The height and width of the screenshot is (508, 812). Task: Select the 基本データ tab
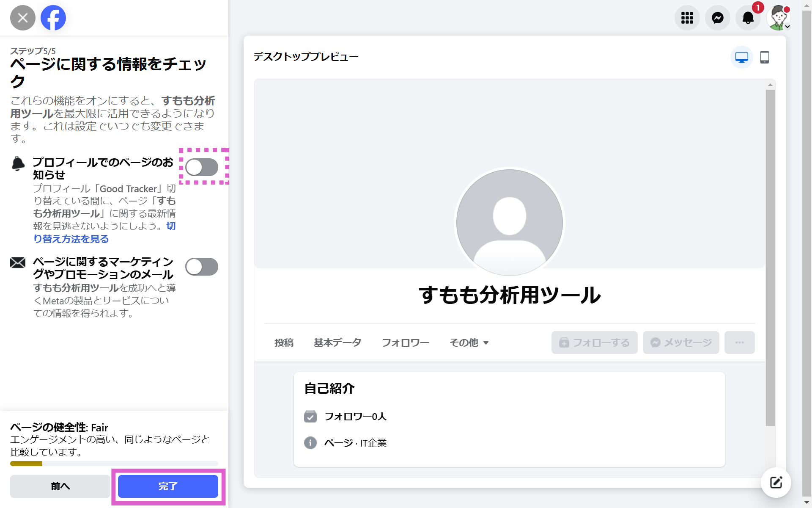click(x=337, y=342)
